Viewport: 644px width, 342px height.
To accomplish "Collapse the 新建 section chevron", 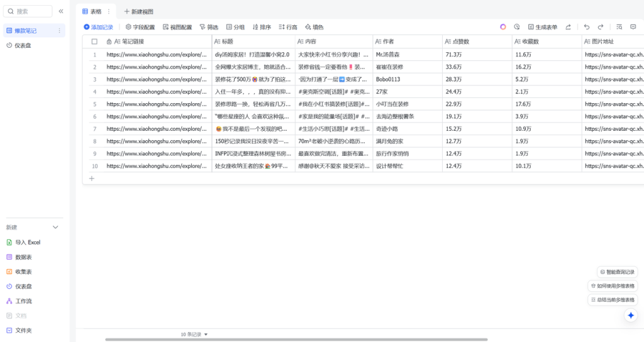I will click(x=55, y=228).
